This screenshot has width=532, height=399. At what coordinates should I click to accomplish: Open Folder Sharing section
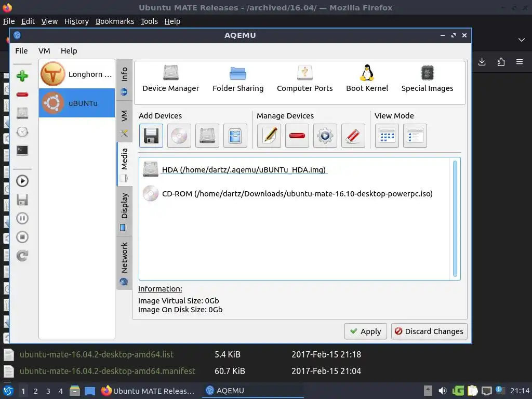click(x=238, y=79)
